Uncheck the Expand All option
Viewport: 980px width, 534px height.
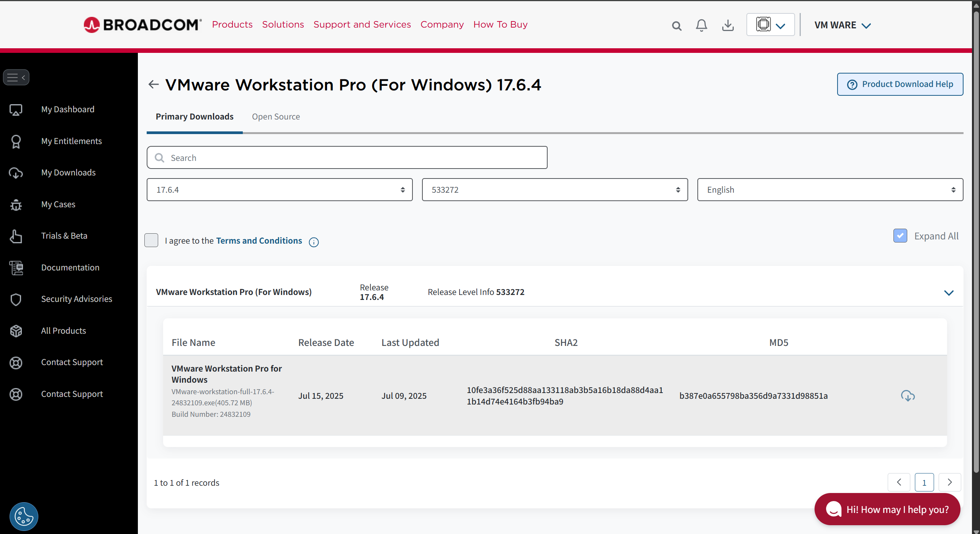click(x=900, y=236)
